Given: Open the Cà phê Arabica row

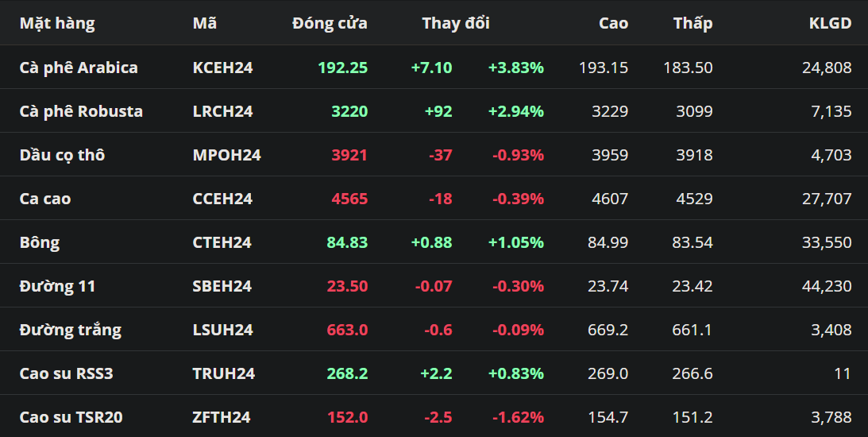Looking at the screenshot, I should 79,68.
